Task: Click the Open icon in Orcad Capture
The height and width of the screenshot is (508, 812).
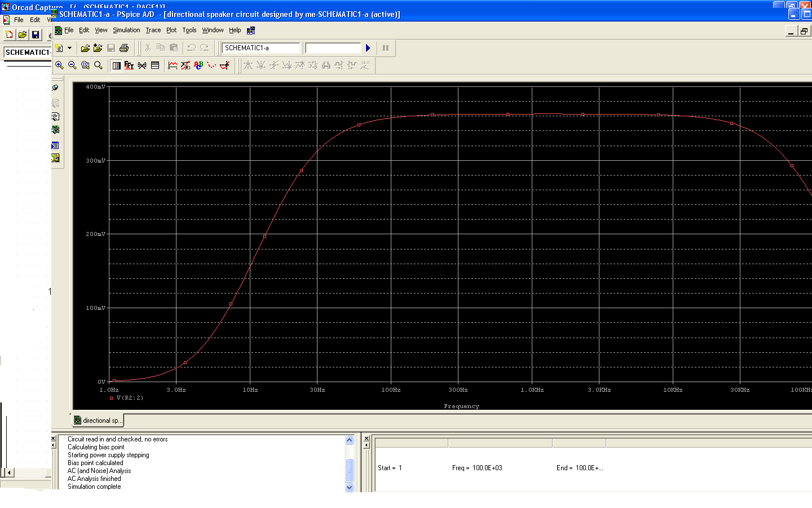Action: [22, 35]
